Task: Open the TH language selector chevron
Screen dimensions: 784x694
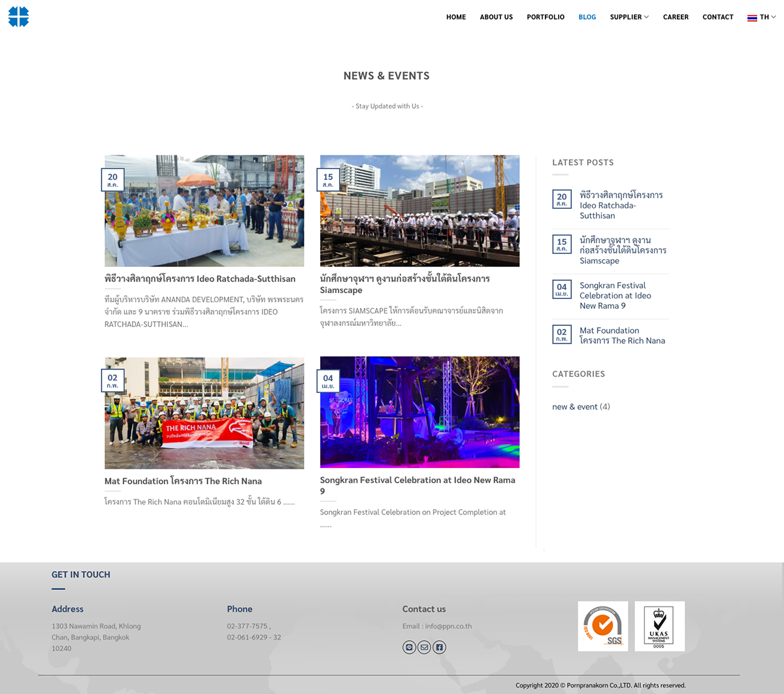Action: tap(774, 17)
